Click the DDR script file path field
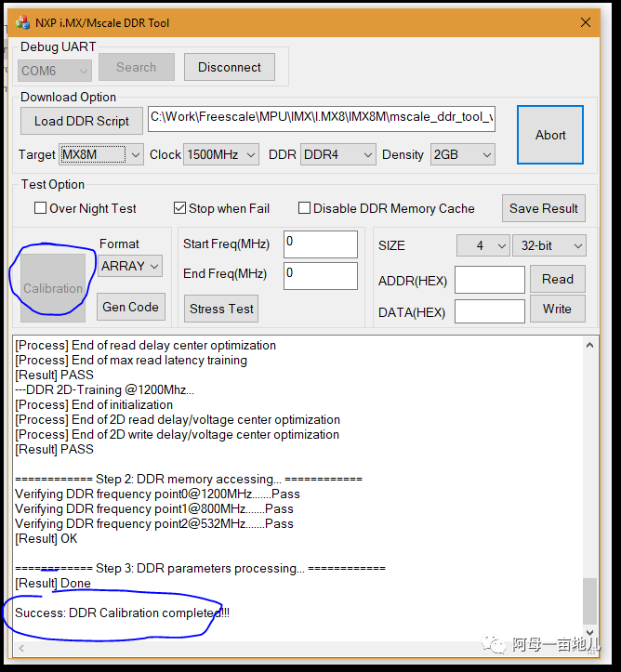 322,119
